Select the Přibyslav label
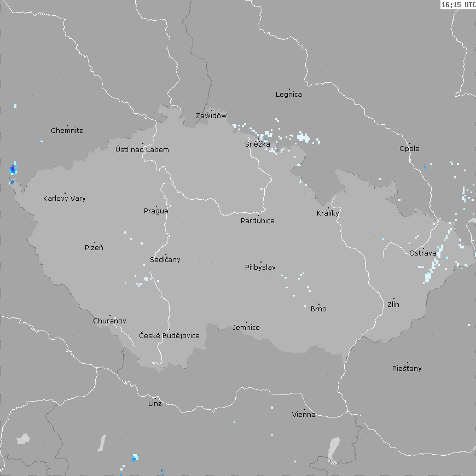The width and height of the screenshot is (476, 476). point(260,268)
